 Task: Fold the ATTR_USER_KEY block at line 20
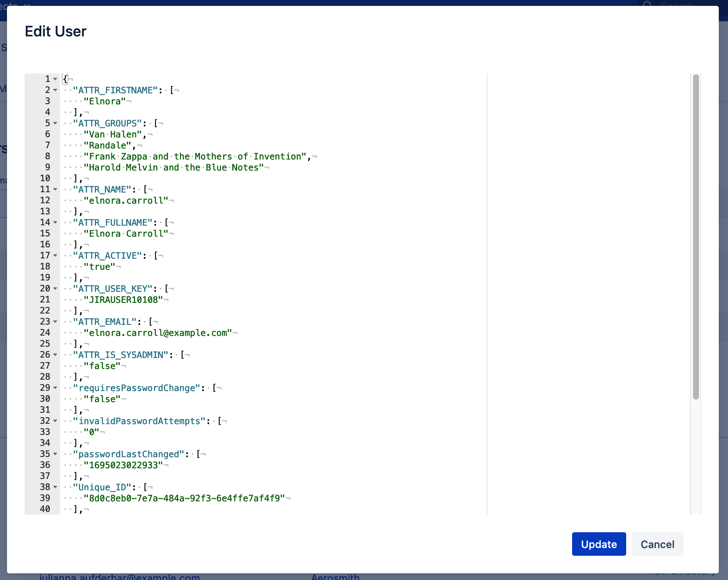(x=55, y=289)
